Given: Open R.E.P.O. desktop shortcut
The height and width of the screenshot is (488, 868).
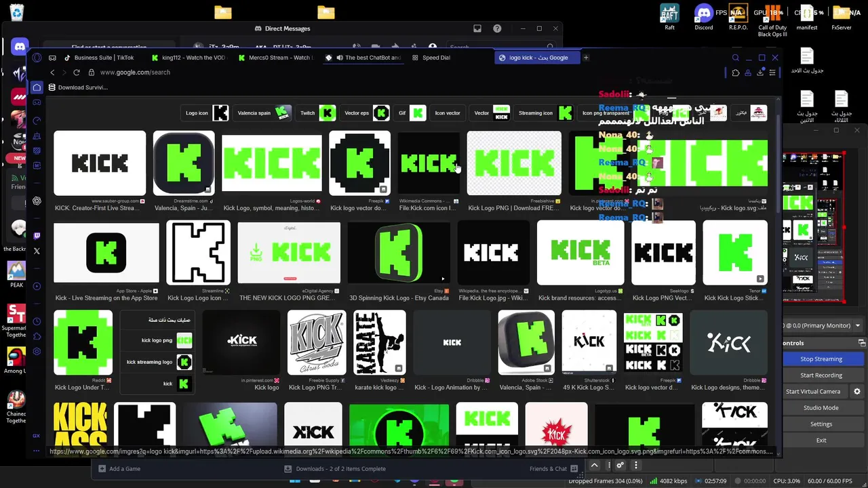Looking at the screenshot, I should pos(738,17).
